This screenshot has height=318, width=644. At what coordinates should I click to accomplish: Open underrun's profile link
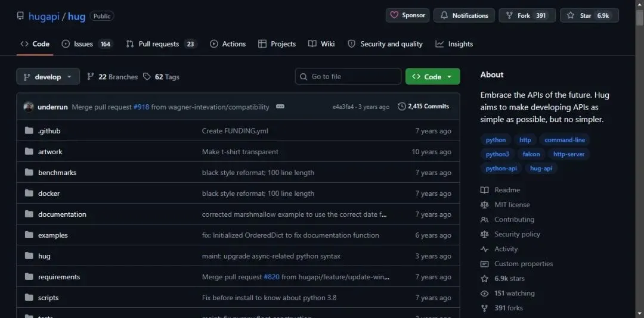(x=52, y=107)
